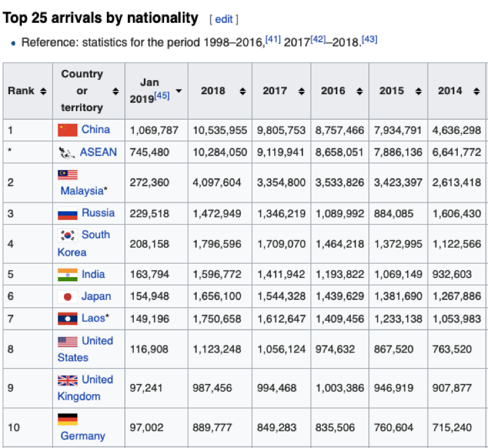Click the Japan flag icon
This screenshot has width=488, height=448.
[67, 297]
